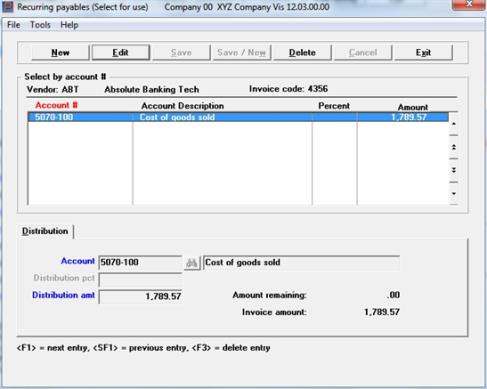Click the binoculars account lookup icon
Image resolution: width=487 pixels, height=389 pixels.
coord(192,263)
